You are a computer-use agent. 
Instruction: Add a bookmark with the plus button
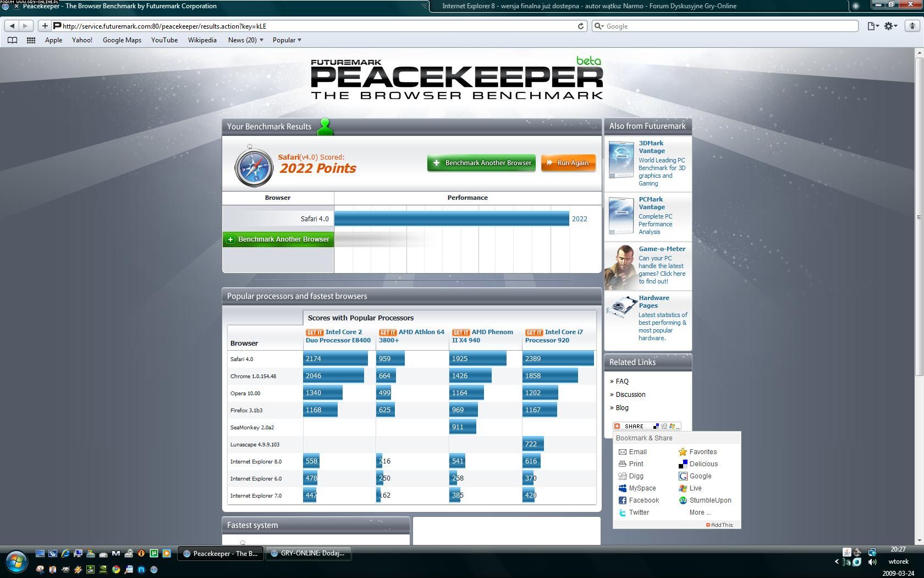[x=45, y=26]
